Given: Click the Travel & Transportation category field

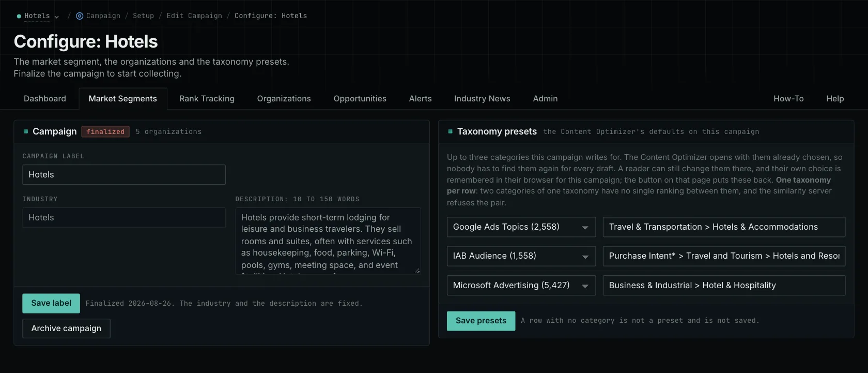Looking at the screenshot, I should tap(724, 227).
